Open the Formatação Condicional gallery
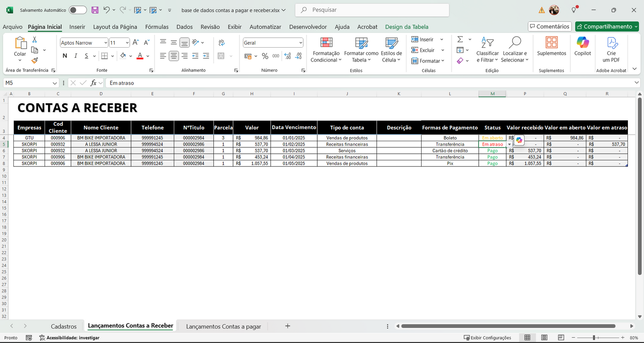644x343 pixels. (326, 50)
